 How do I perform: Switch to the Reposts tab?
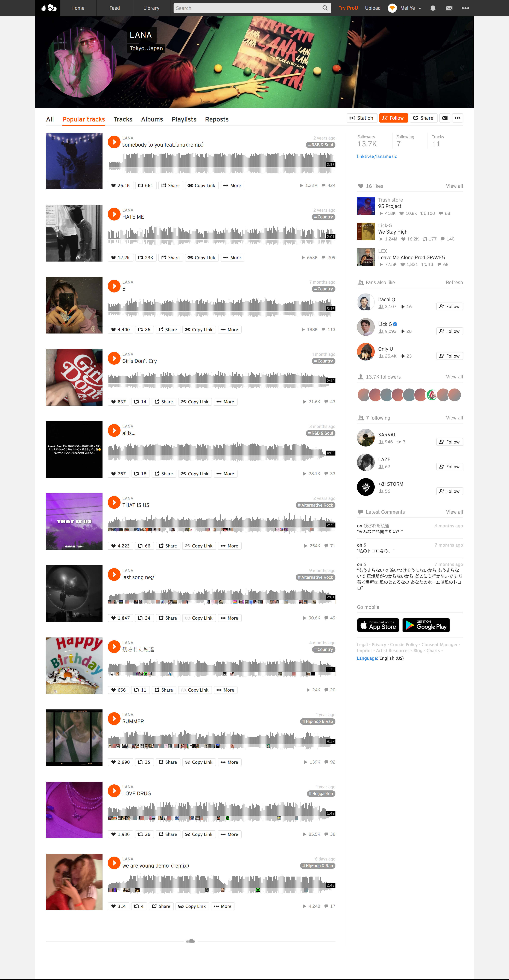pos(217,120)
